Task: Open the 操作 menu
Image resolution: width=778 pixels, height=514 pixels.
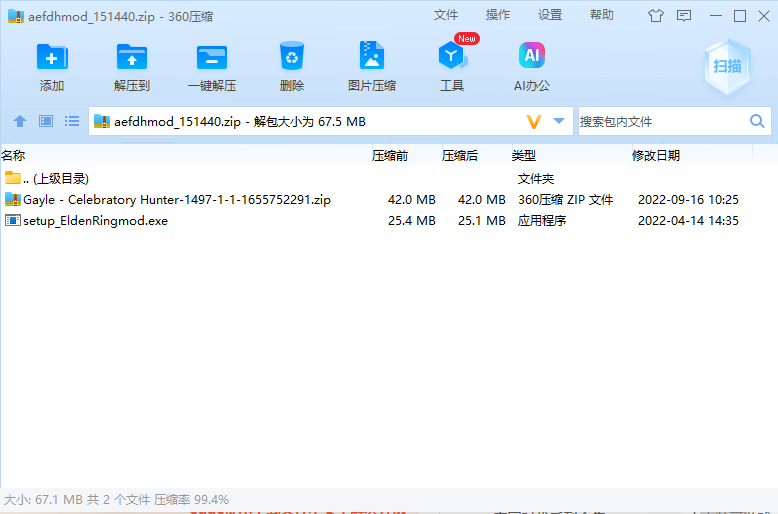Action: pos(498,15)
